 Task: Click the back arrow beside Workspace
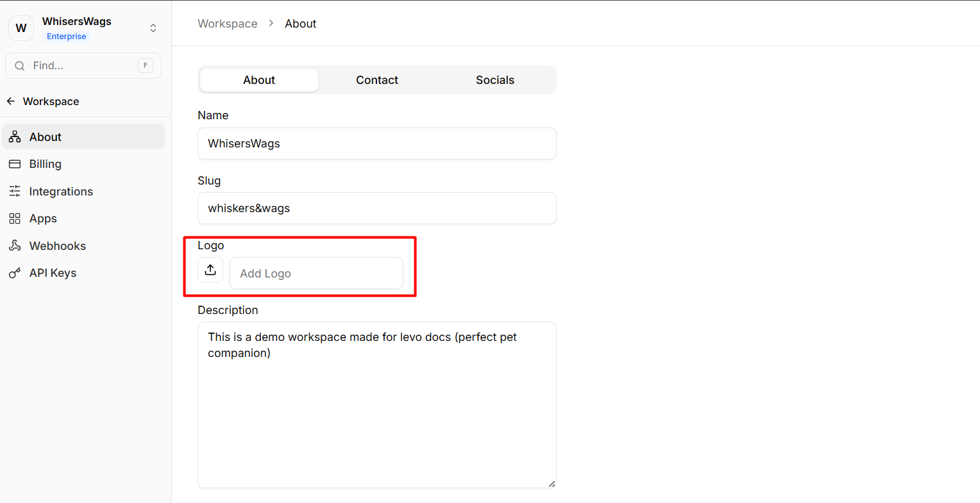tap(11, 101)
